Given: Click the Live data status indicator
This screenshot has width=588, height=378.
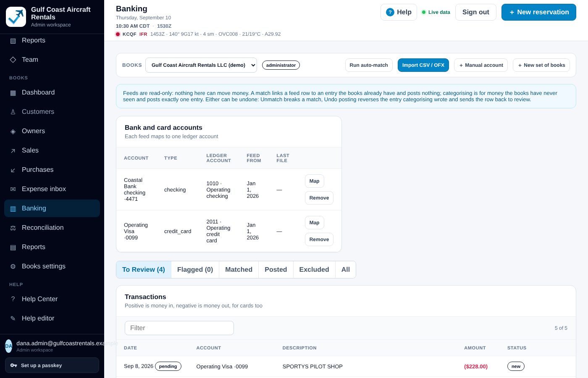Looking at the screenshot, I should click(x=436, y=12).
